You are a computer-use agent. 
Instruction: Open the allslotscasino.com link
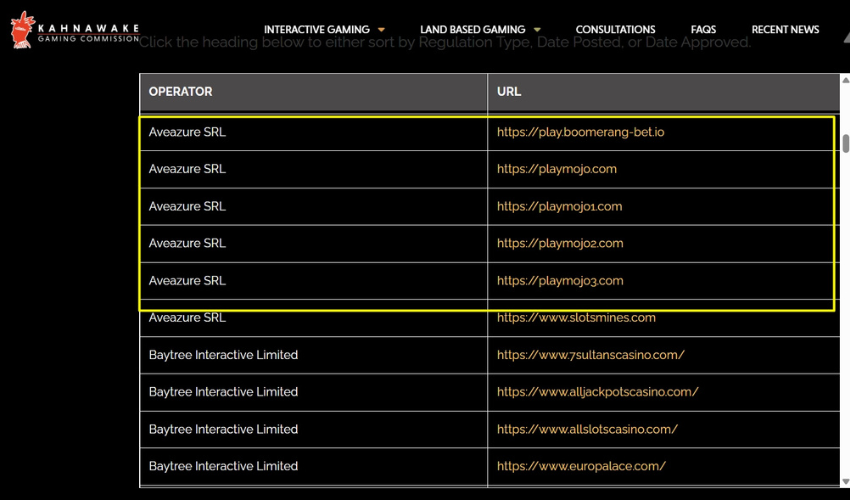point(587,429)
